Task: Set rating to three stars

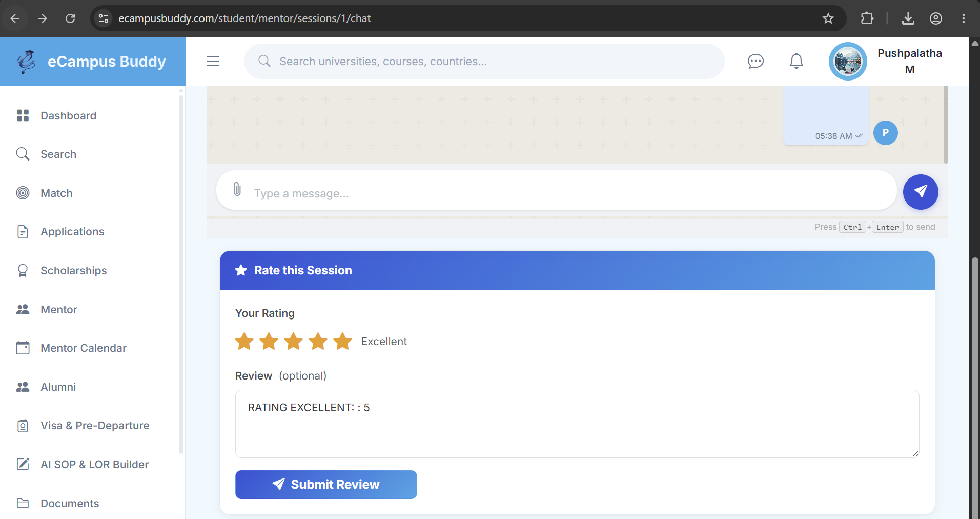Action: (294, 341)
